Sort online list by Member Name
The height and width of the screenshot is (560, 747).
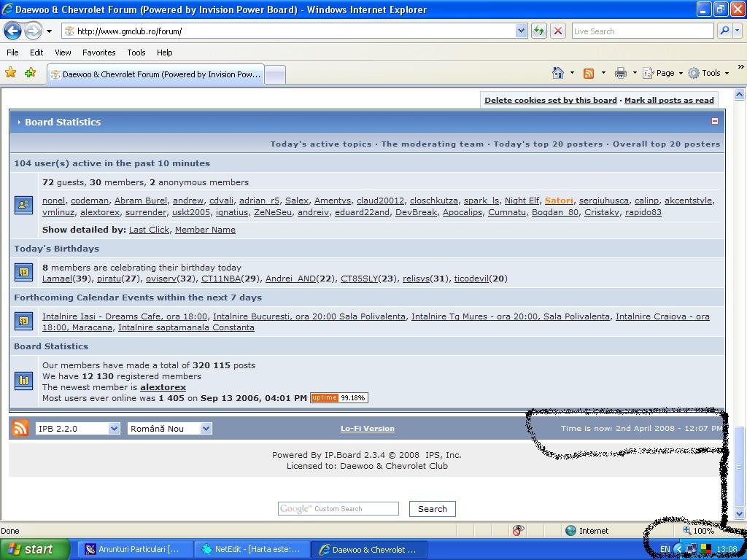(x=205, y=230)
